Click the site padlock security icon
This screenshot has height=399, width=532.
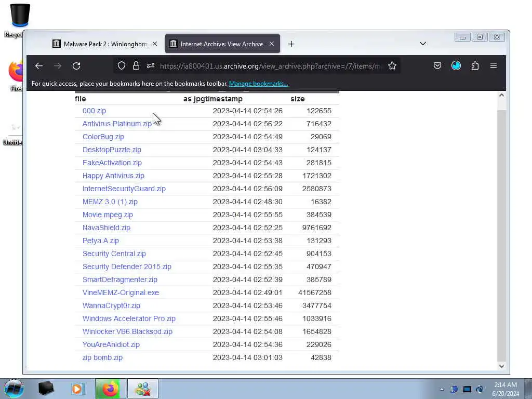[136, 66]
